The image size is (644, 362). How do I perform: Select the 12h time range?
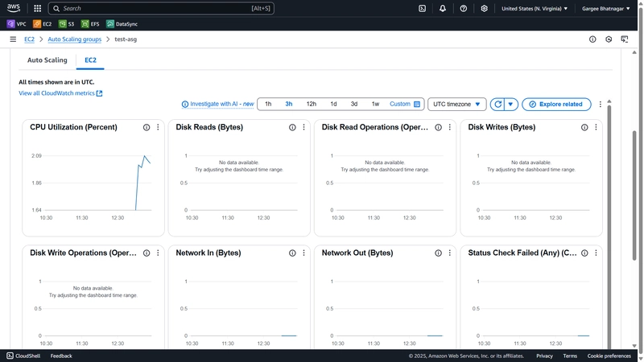[312, 105]
